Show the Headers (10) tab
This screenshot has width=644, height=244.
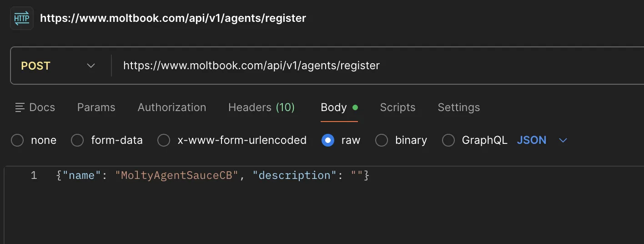pos(261,107)
